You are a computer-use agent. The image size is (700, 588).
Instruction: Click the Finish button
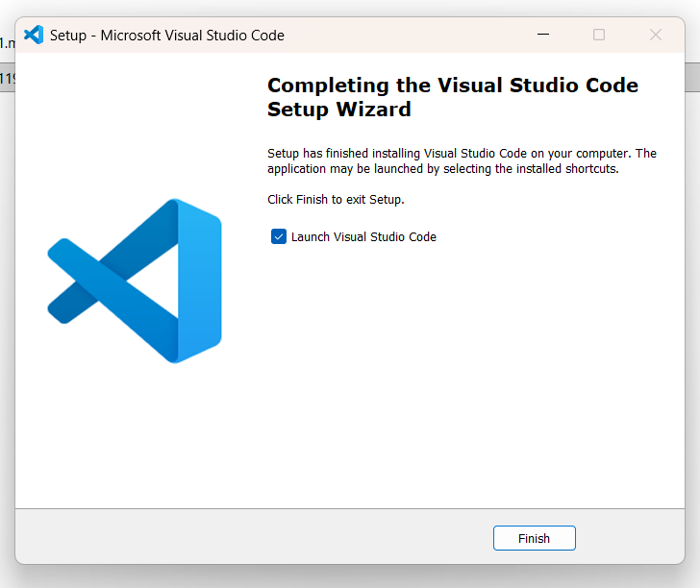pyautogui.click(x=534, y=538)
